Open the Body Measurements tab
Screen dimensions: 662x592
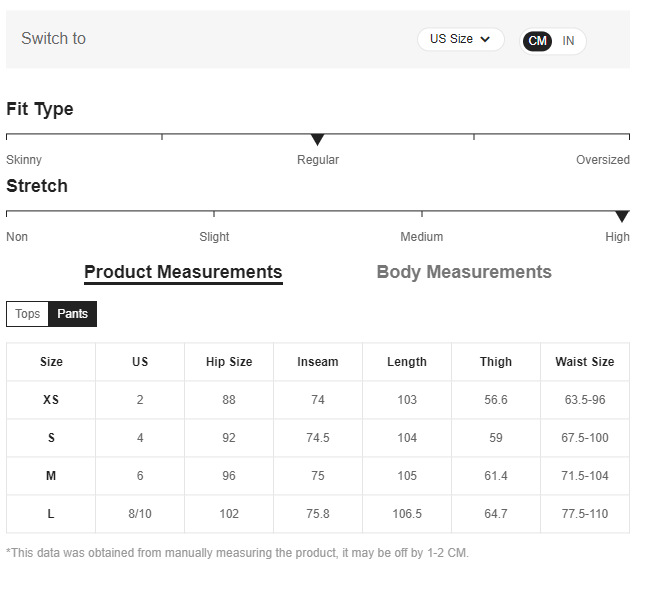coord(464,272)
